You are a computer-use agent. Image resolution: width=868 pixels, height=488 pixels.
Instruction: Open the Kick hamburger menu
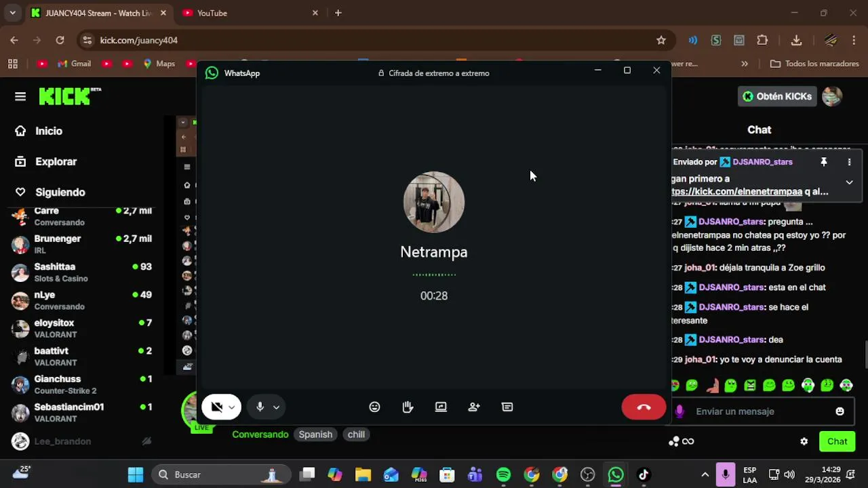coord(20,96)
